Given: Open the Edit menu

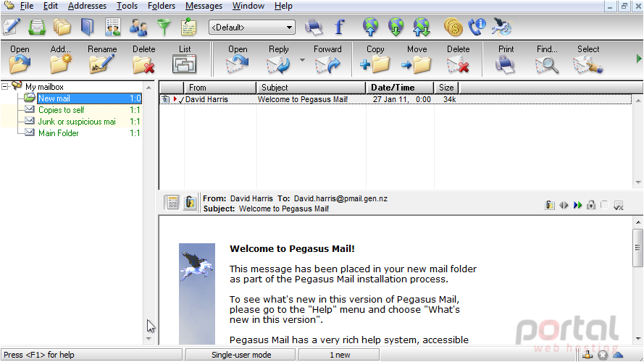Looking at the screenshot, I should pos(51,6).
